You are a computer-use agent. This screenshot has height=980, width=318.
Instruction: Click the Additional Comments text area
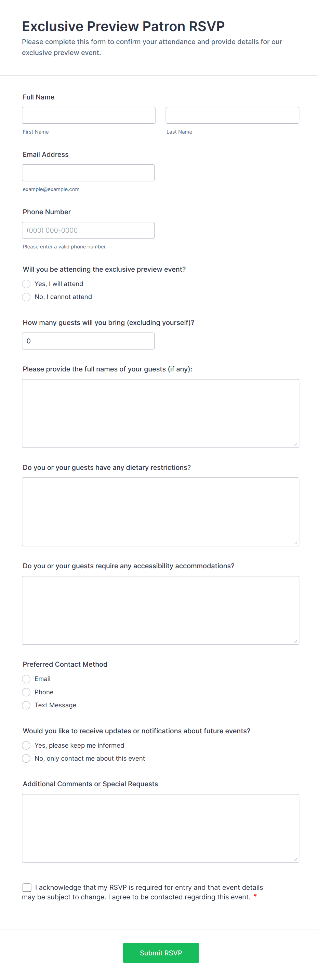(x=160, y=828)
